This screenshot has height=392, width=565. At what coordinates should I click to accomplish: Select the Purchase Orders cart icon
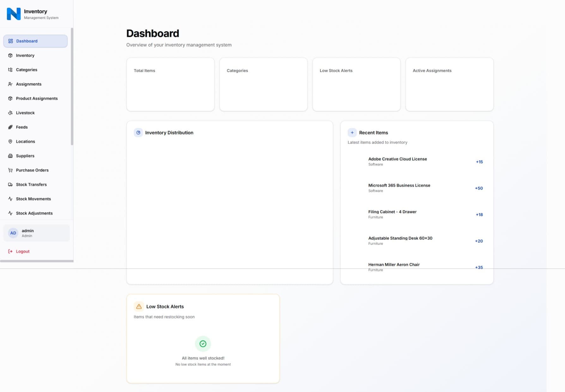(10, 170)
